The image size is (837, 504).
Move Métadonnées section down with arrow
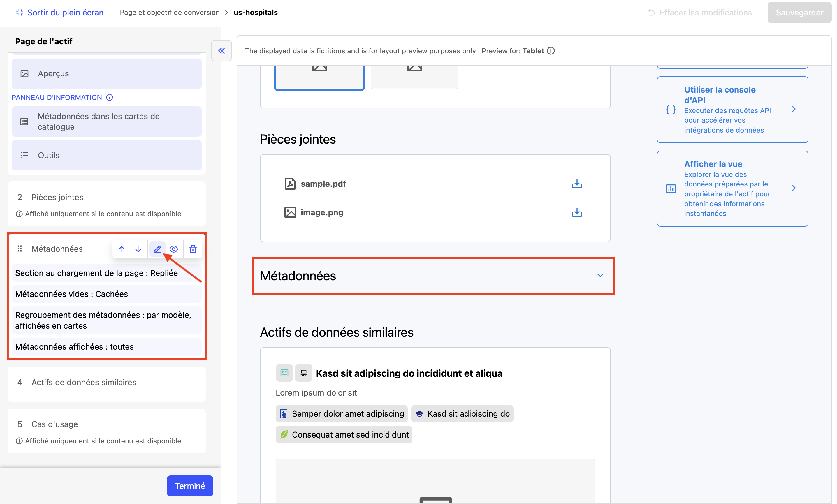138,249
